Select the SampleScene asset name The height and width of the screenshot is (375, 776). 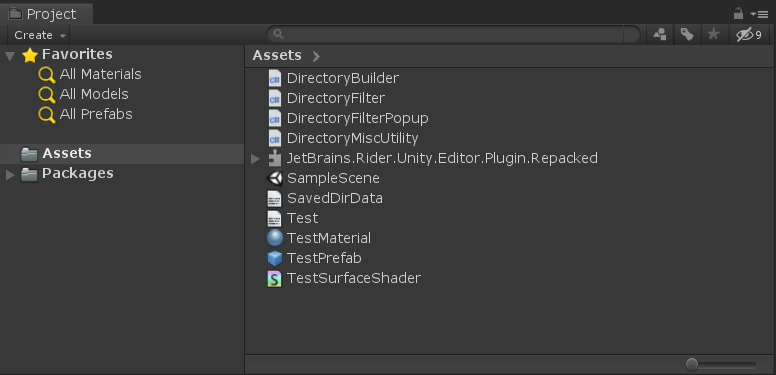pyautogui.click(x=334, y=178)
